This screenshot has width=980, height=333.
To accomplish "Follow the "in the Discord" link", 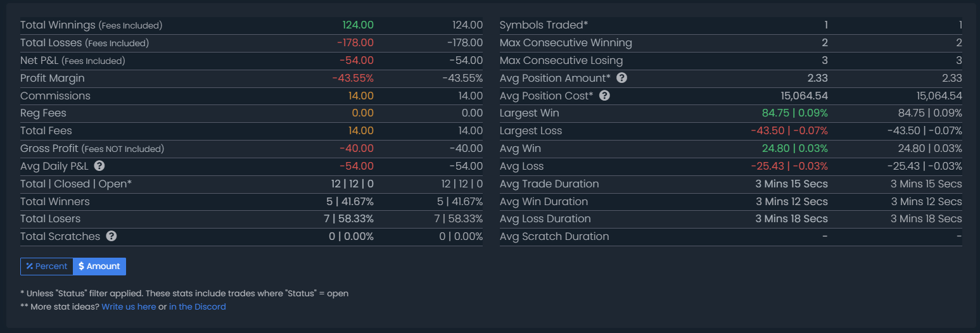I will 197,307.
